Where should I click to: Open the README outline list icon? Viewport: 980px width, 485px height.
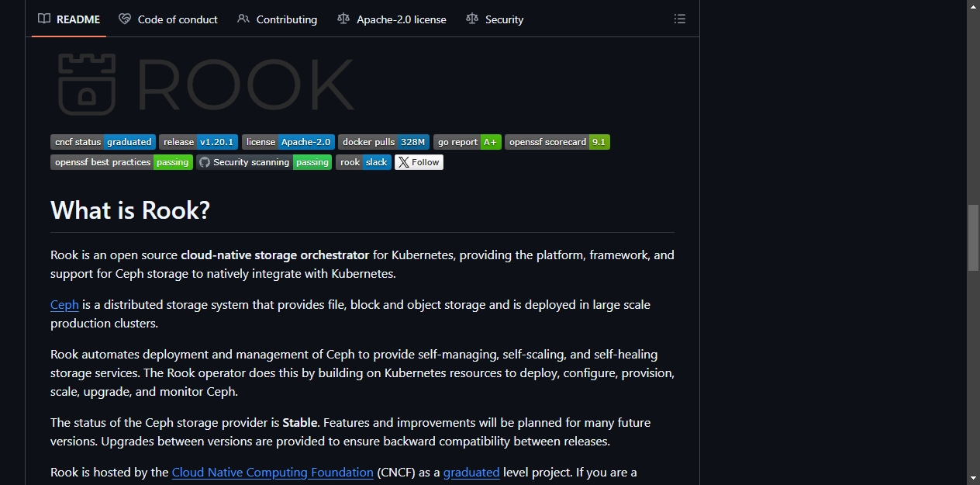[680, 19]
